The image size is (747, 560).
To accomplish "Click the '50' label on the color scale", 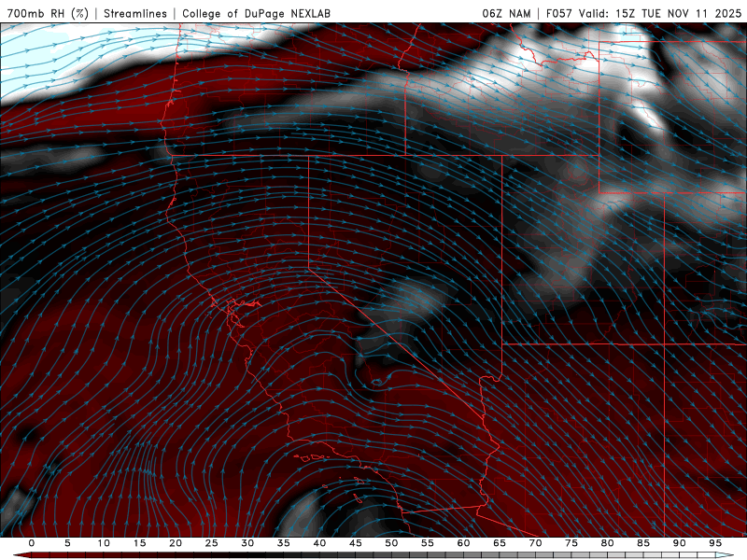I will coord(391,543).
